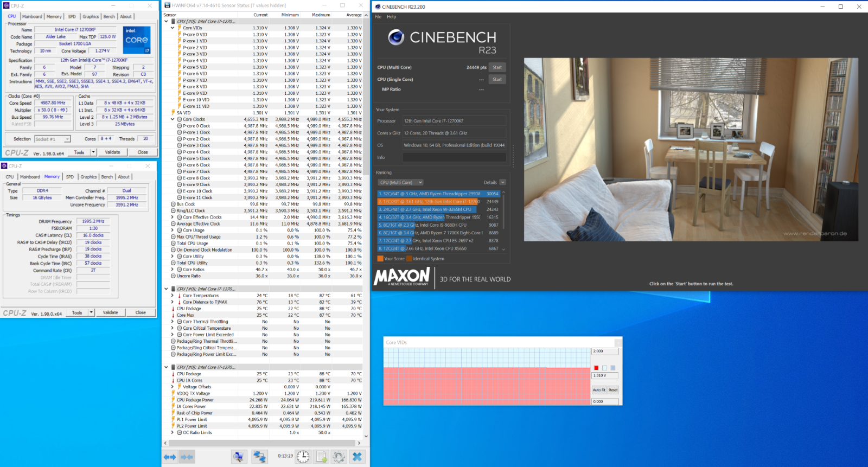The width and height of the screenshot is (868, 467).
Task: Click the icon beside Total CPU Usage row
Action: coord(173,243)
